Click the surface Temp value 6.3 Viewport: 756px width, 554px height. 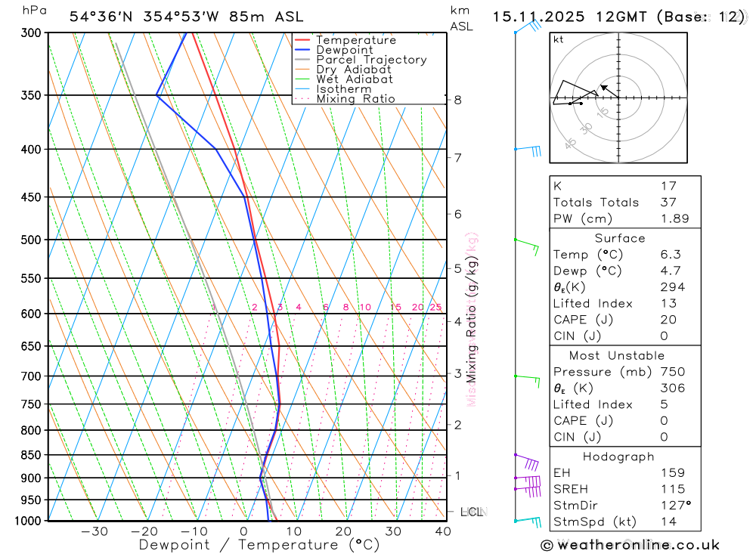point(671,255)
